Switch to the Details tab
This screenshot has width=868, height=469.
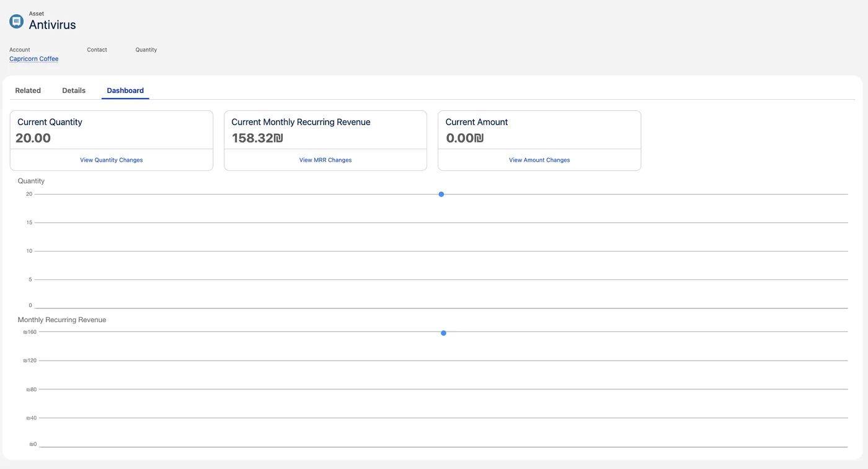coord(74,90)
